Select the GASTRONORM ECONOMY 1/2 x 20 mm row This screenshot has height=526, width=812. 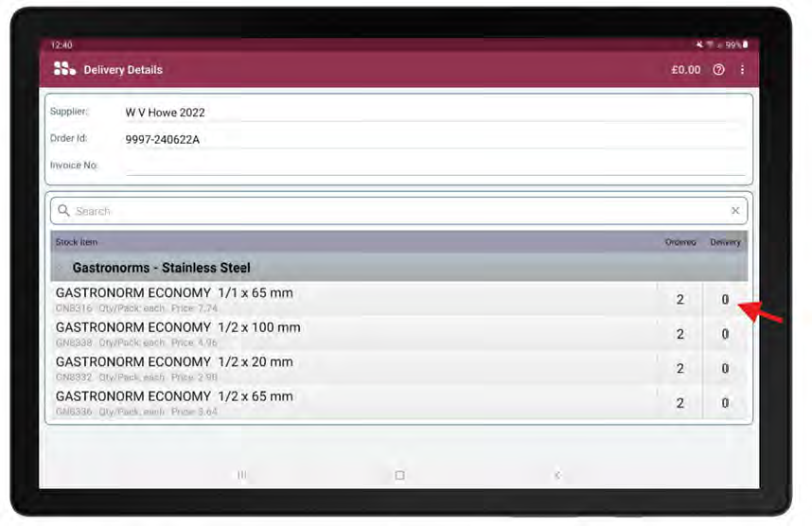tap(284, 368)
